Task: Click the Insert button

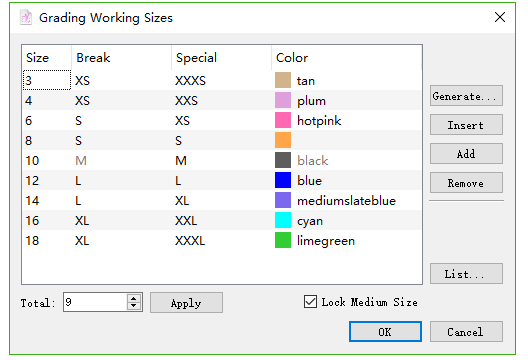Action: 466,125
